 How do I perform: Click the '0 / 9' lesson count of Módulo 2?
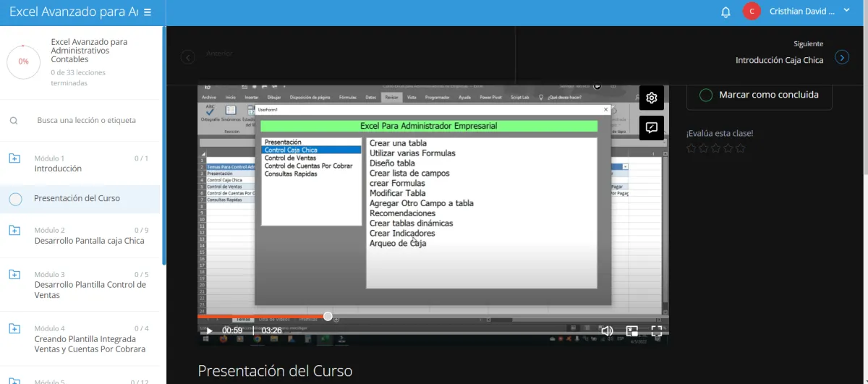click(141, 230)
